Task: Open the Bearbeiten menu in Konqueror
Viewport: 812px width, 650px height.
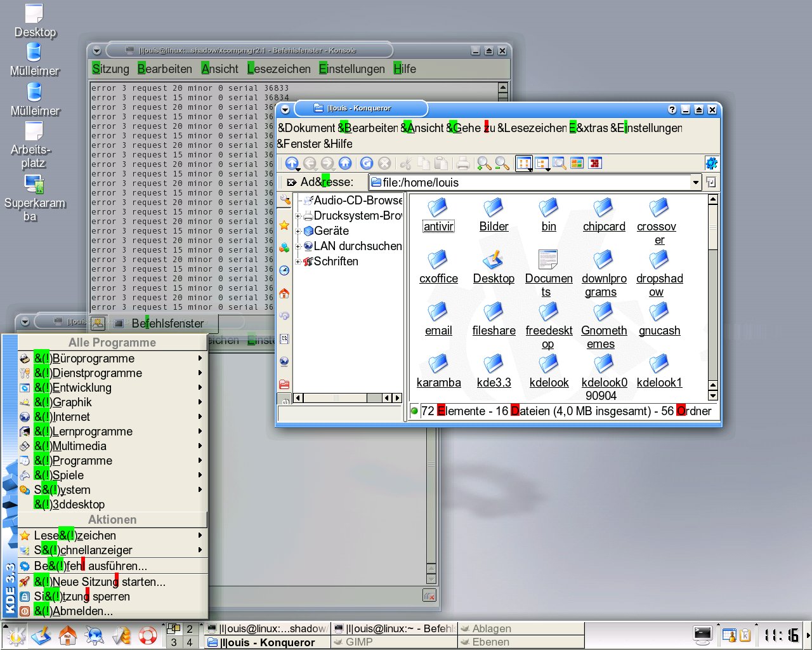Action: 368,128
